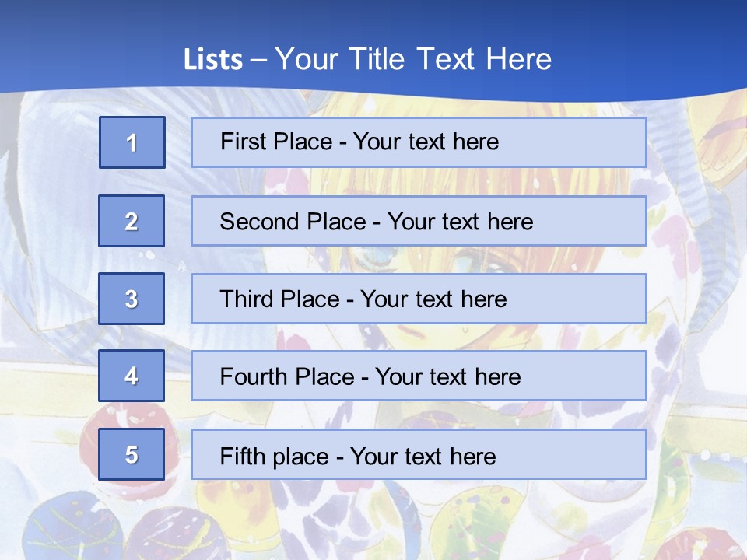Viewport: 747px width, 560px height.
Task: Click the dash between Lists and title text
Action: coord(258,60)
